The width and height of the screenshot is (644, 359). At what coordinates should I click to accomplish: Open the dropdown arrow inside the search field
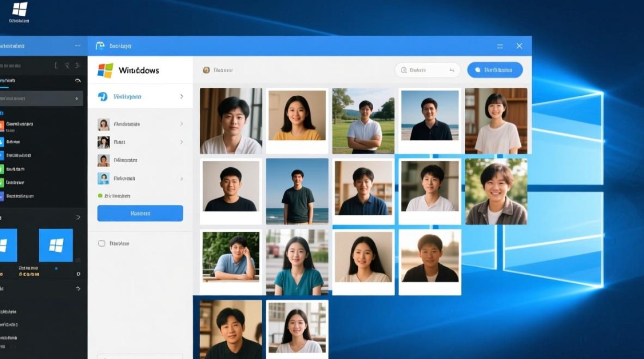click(x=452, y=70)
